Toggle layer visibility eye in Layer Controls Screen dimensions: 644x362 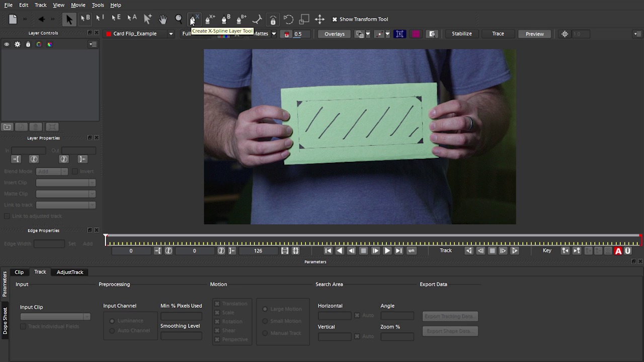click(7, 44)
